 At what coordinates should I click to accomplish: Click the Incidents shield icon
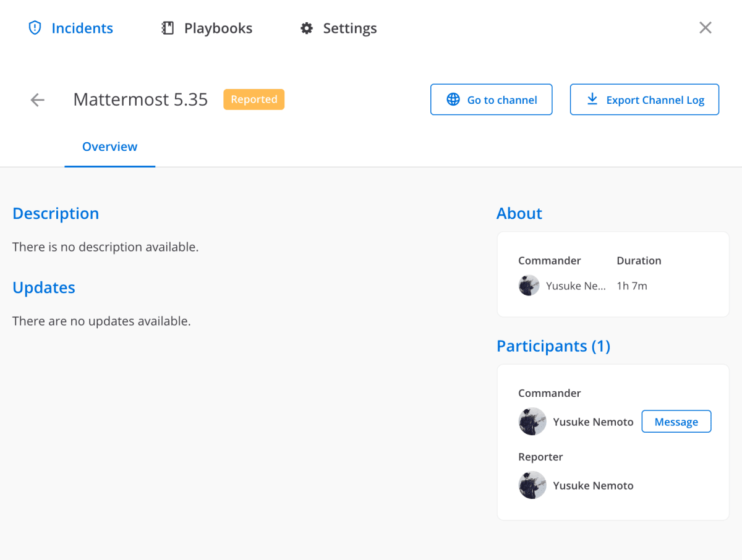(35, 28)
